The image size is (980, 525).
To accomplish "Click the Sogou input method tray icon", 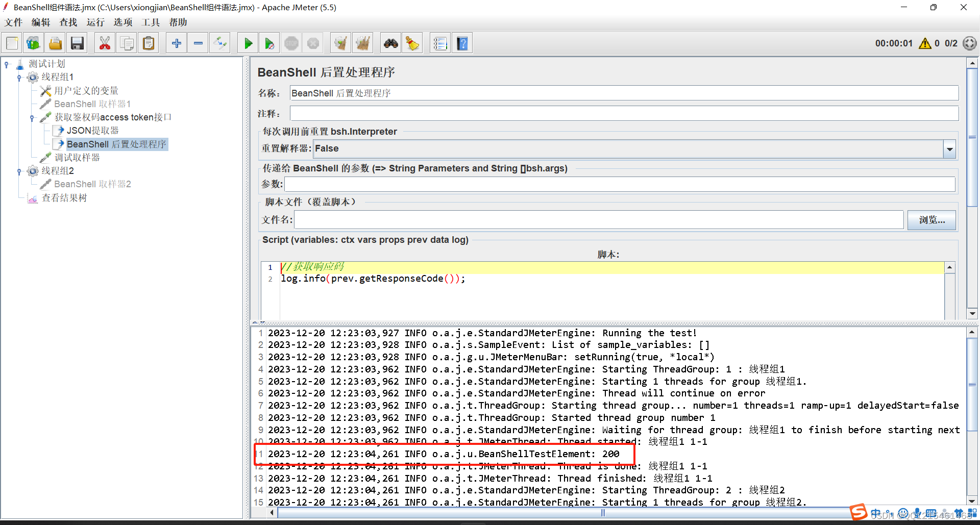I will tap(859, 512).
